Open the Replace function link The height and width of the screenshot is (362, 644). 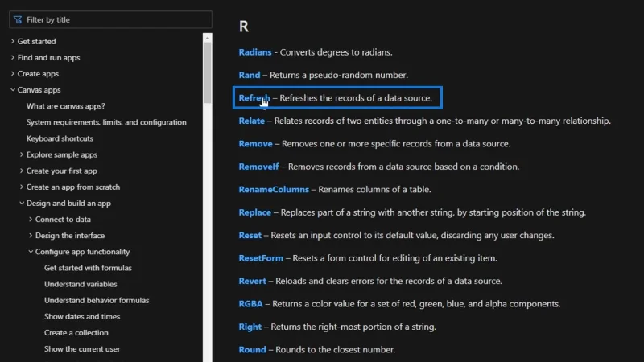255,212
